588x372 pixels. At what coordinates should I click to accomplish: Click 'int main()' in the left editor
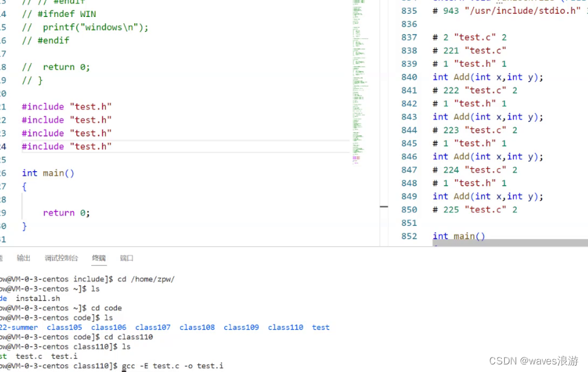pos(48,173)
